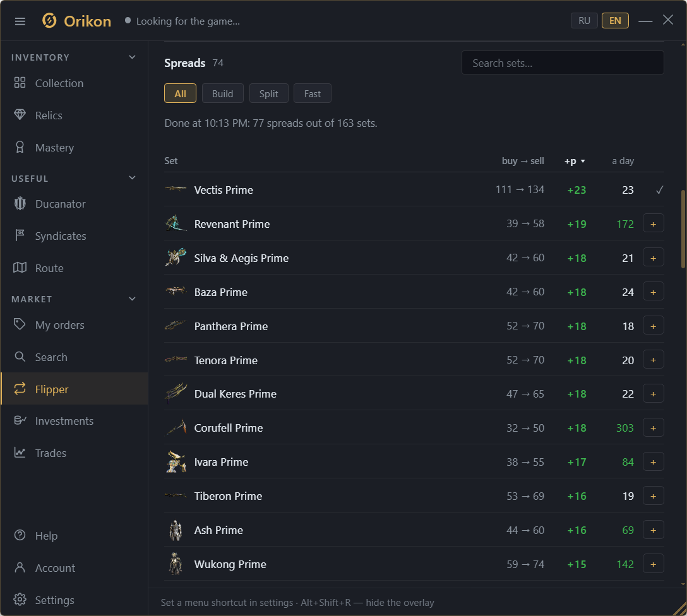This screenshot has width=687, height=616.
Task: Add Corufell Prime with plus button
Action: [654, 428]
